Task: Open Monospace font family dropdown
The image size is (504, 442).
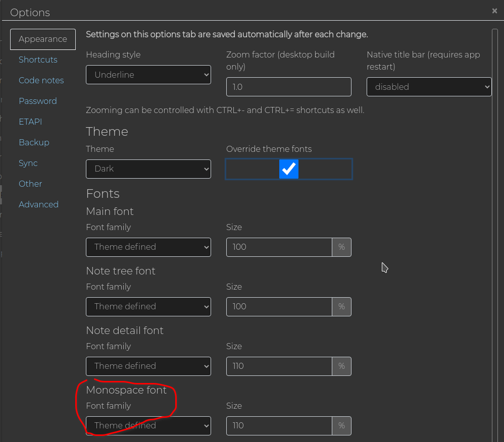Action: pyautogui.click(x=148, y=426)
